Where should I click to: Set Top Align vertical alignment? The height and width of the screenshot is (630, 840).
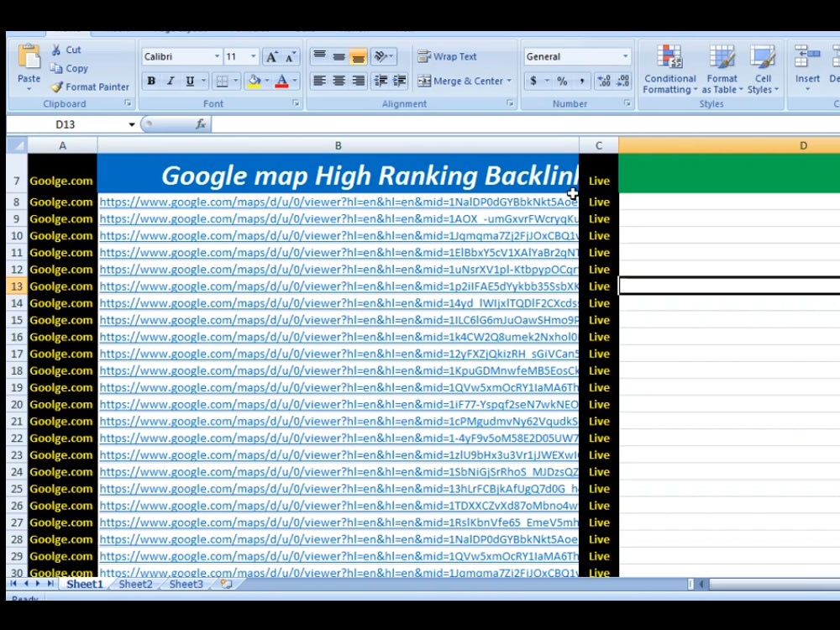point(319,55)
